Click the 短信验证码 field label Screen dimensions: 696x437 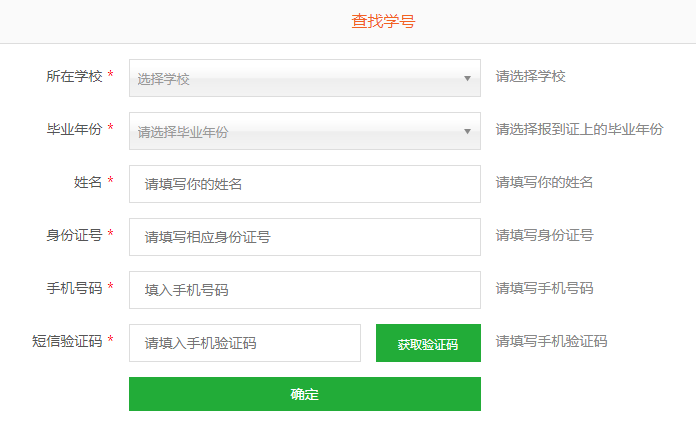click(x=67, y=341)
